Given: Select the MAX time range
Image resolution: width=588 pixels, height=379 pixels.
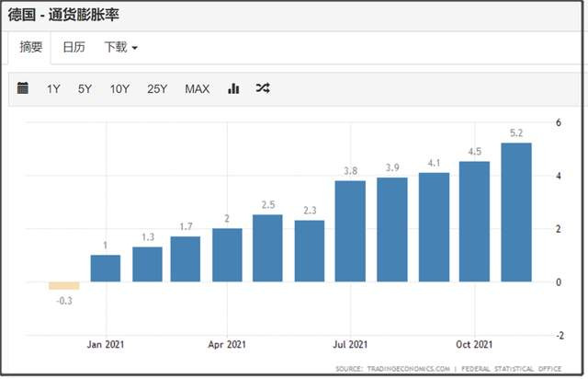Looking at the screenshot, I should pos(198,89).
